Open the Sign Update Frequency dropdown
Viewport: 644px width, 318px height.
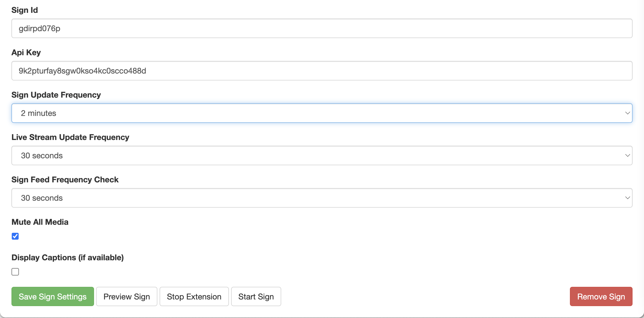[x=322, y=113]
